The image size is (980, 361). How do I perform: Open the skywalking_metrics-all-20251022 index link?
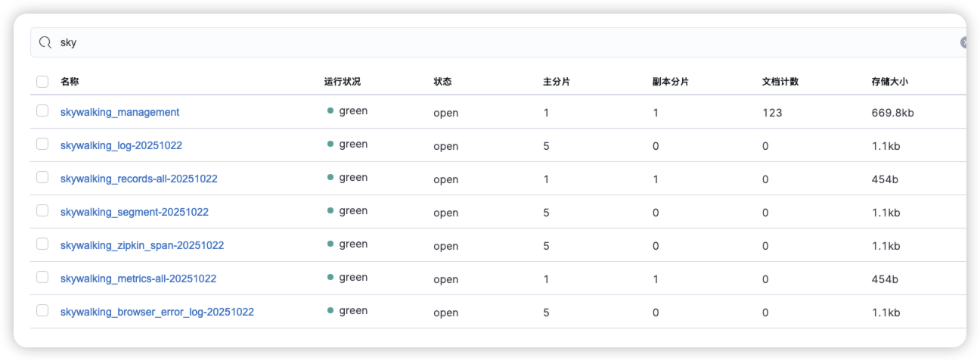(138, 279)
